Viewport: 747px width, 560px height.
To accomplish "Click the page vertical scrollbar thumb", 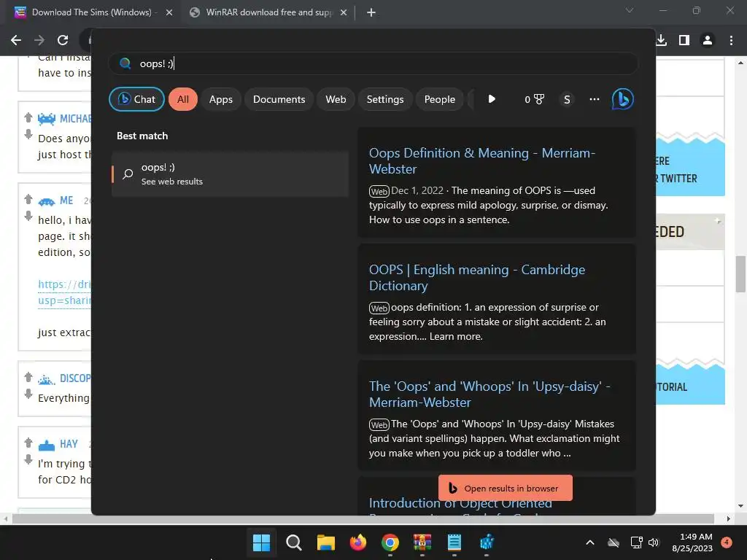I will tap(740, 274).
